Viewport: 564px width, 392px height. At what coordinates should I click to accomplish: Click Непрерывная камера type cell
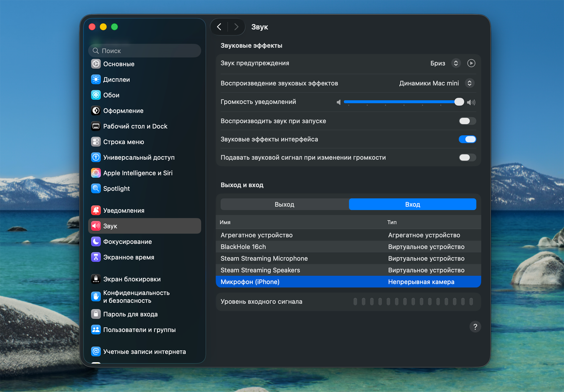click(421, 282)
